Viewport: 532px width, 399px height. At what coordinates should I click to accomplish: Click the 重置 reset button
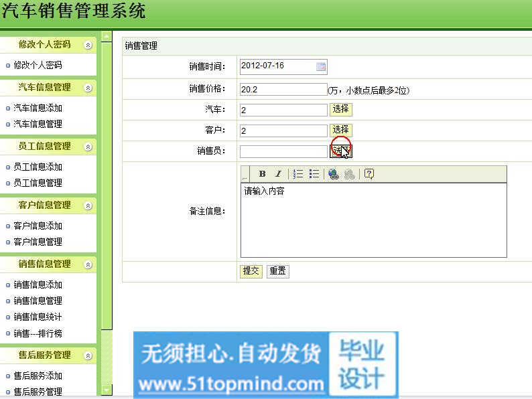coord(277,271)
